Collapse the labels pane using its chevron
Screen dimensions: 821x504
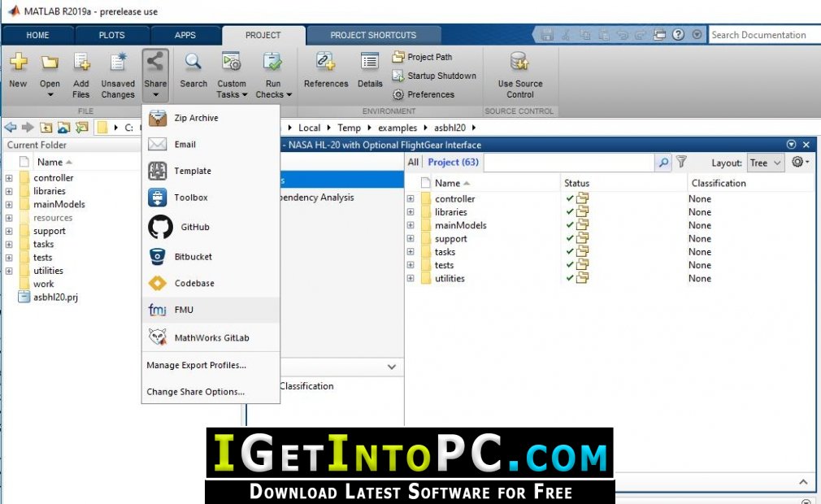pyautogui.click(x=392, y=367)
